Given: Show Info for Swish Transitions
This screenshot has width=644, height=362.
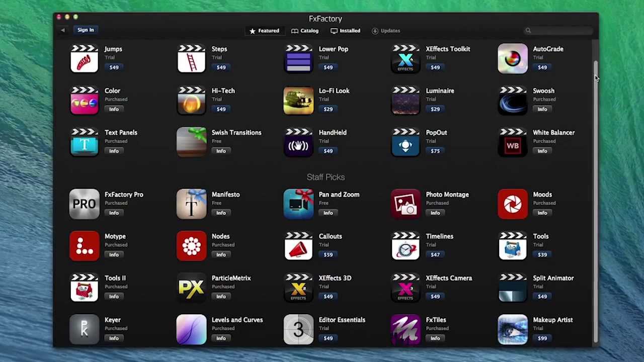Looking at the screenshot, I should tap(221, 151).
